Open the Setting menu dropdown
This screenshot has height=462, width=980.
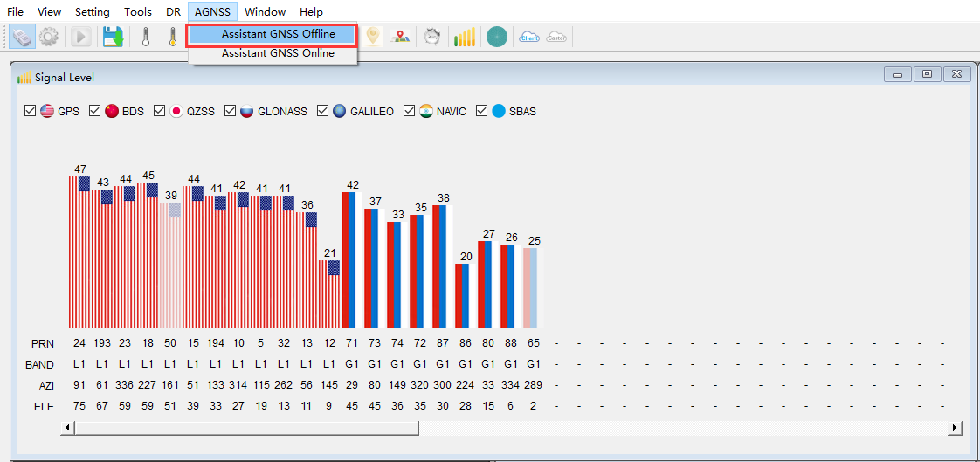pyautogui.click(x=92, y=12)
